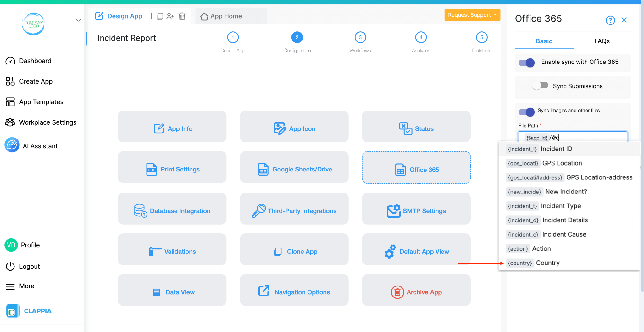The image size is (644, 332).
Task: Open App Home from top bar
Action: pos(225,16)
